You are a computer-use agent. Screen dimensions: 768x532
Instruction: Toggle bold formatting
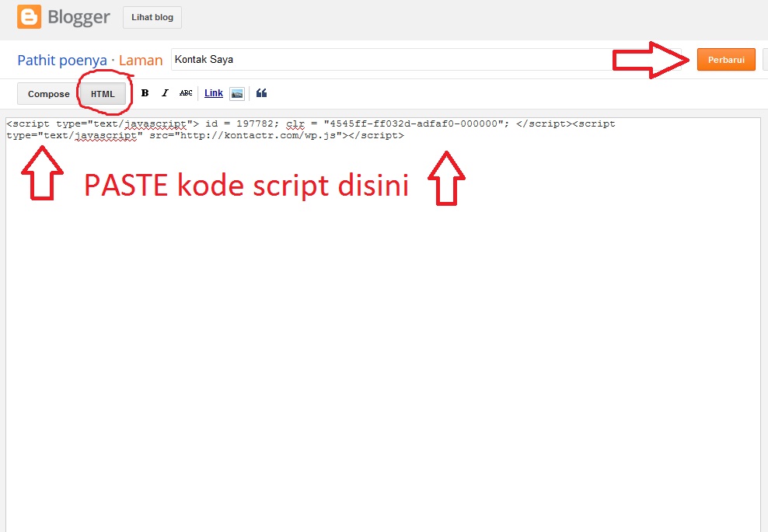pos(145,92)
